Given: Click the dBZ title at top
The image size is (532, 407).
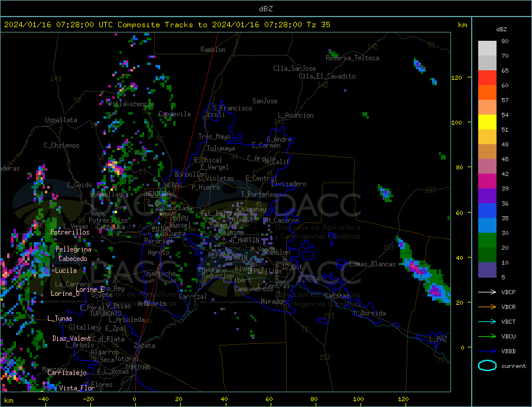Looking at the screenshot, I should pos(265,9).
